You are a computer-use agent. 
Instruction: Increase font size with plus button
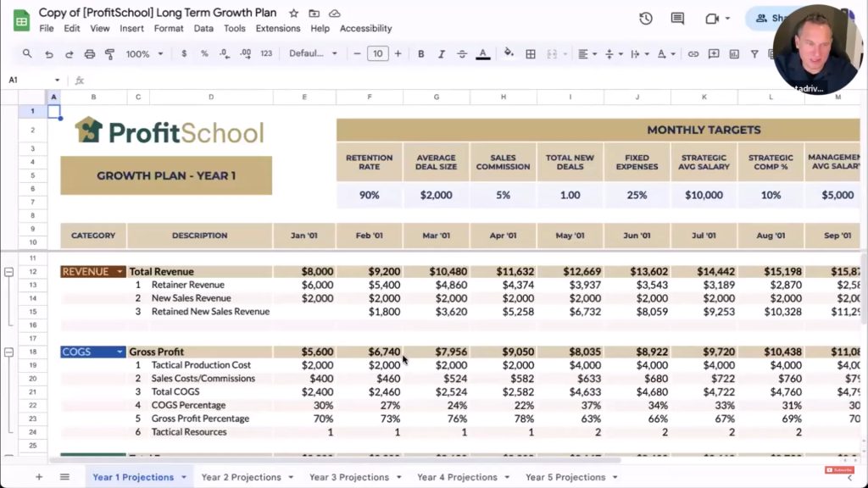pyautogui.click(x=398, y=53)
